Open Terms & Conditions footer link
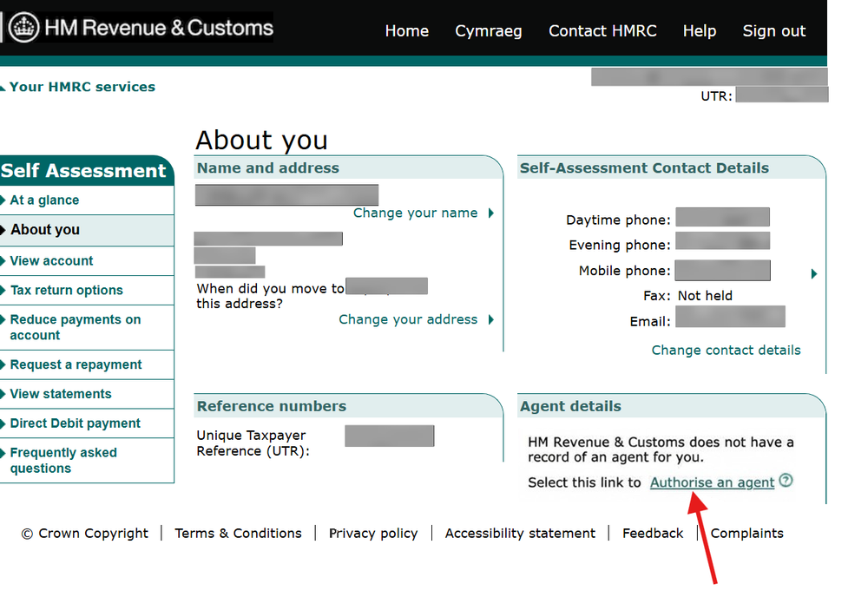The height and width of the screenshot is (597, 868). tap(238, 534)
